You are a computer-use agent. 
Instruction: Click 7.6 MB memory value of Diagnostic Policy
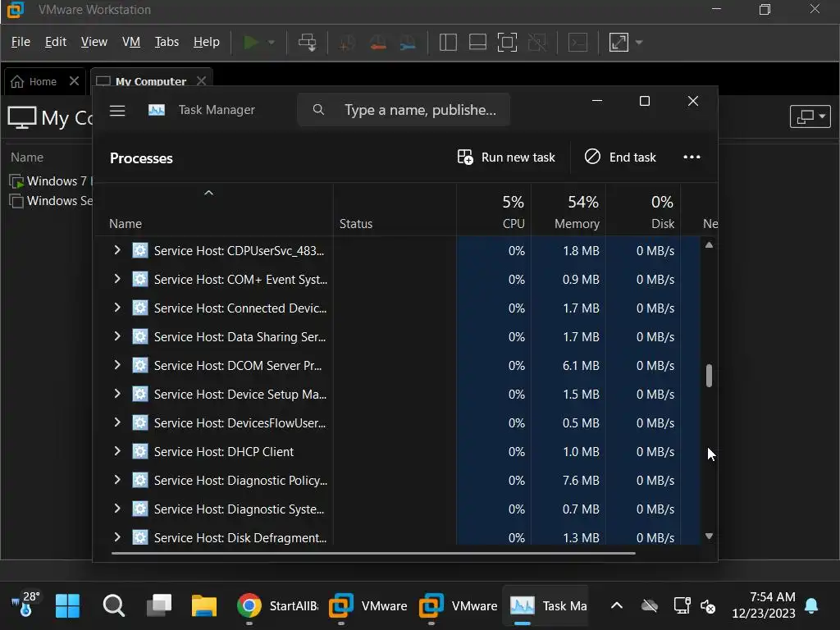pyautogui.click(x=581, y=481)
